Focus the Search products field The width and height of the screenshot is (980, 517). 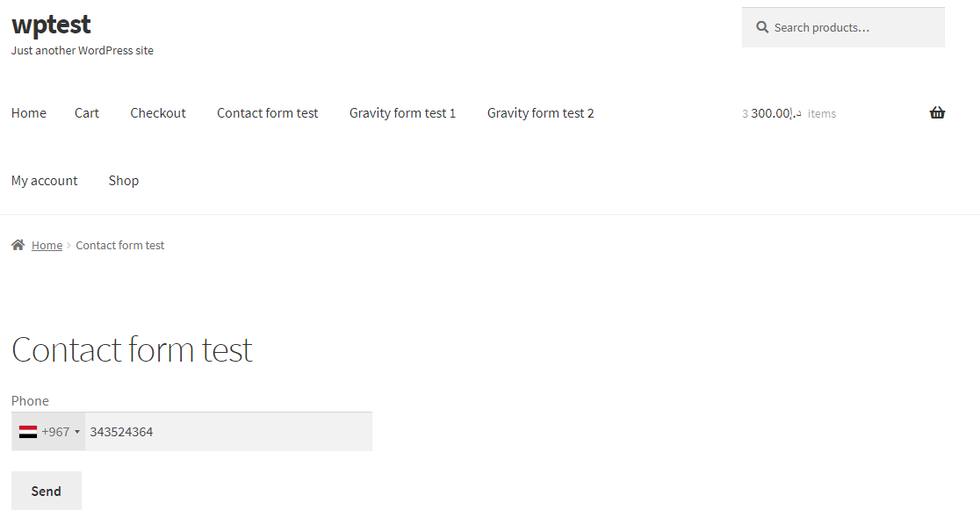click(x=843, y=27)
